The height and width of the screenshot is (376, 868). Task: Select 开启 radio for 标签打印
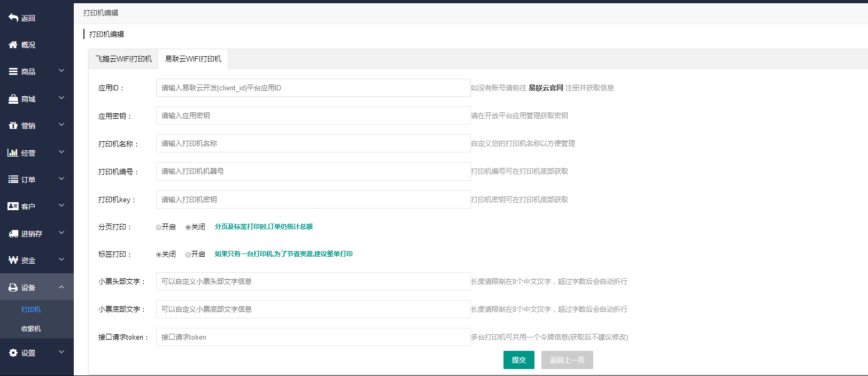[x=188, y=255]
